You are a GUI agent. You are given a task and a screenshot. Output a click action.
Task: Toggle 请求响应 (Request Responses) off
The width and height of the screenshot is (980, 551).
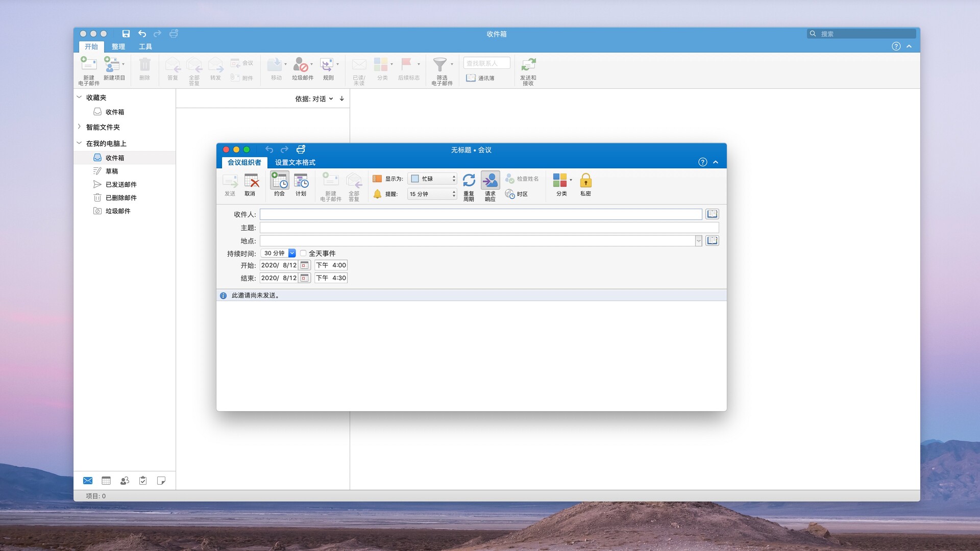[x=490, y=185]
